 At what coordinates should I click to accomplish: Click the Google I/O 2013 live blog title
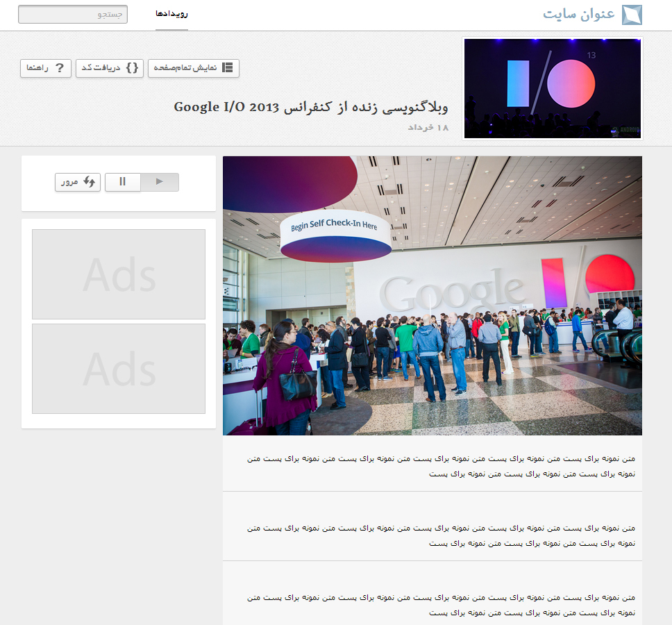[x=310, y=107]
